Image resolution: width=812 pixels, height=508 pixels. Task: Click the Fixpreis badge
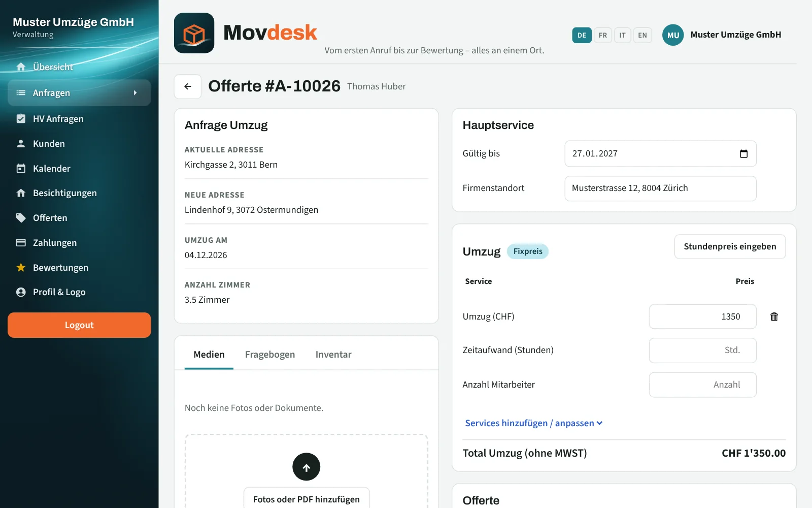pyautogui.click(x=527, y=251)
